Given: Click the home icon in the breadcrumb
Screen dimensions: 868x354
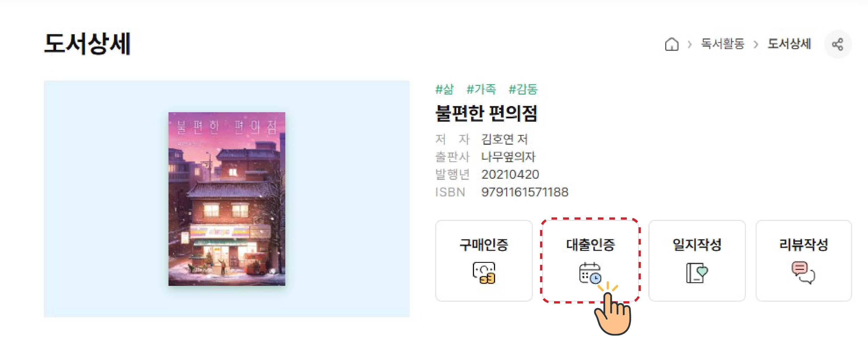Looking at the screenshot, I should click(671, 44).
